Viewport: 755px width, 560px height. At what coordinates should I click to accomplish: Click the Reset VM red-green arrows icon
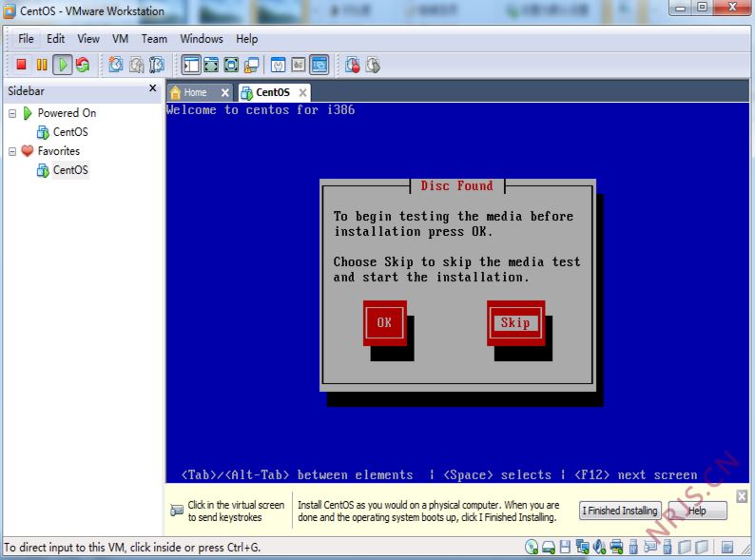click(83, 65)
